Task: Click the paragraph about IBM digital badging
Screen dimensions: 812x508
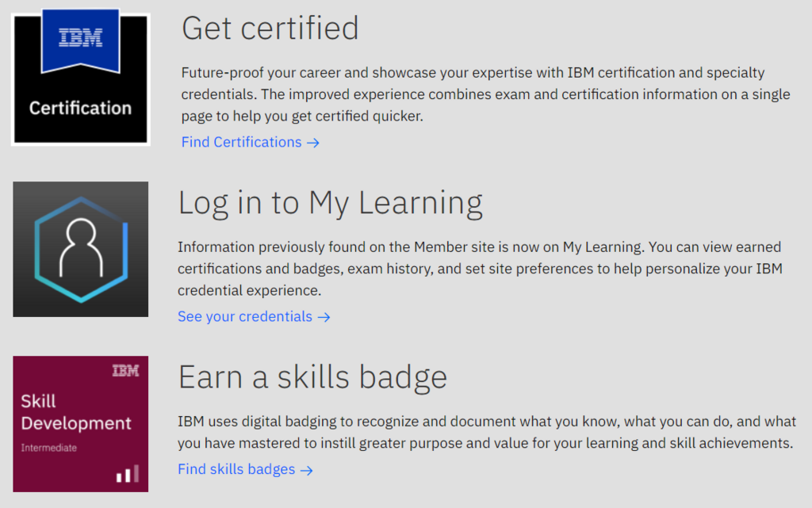Action: [485, 433]
